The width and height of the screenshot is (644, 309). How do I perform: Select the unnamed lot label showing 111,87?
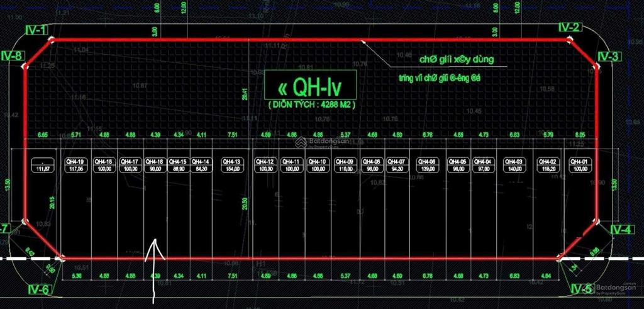click(44, 165)
